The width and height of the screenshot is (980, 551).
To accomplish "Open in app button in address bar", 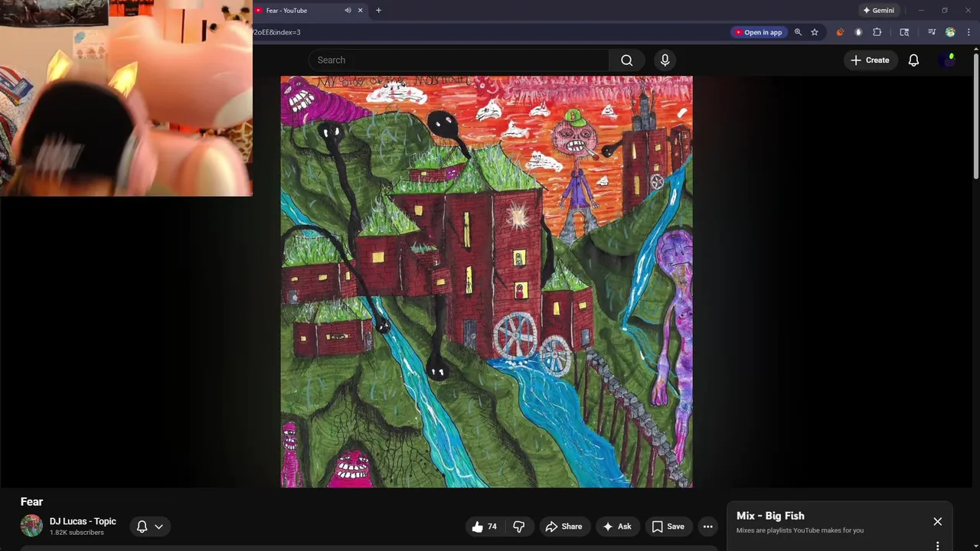I will coord(758,32).
